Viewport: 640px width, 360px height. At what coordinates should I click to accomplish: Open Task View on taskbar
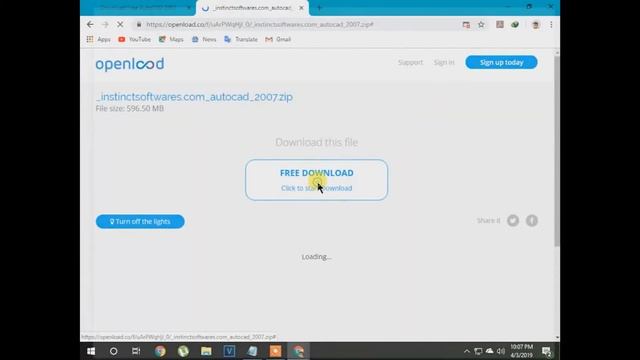(x=136, y=351)
